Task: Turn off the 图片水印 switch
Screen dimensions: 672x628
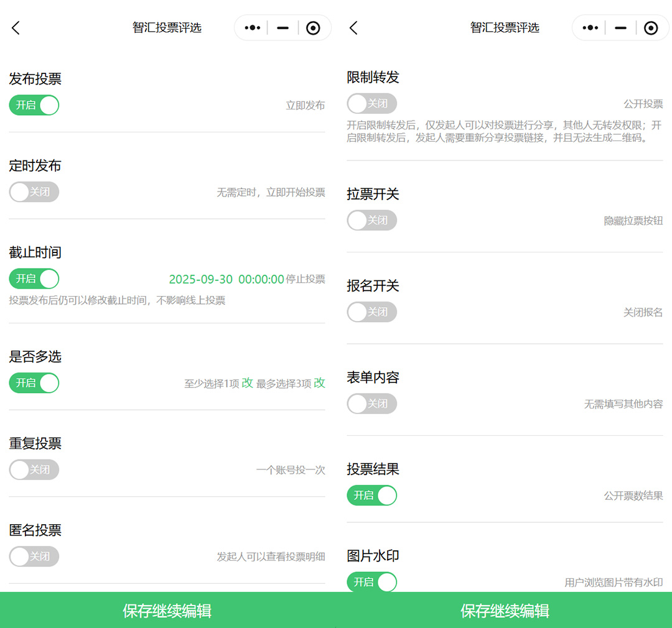Action: (x=371, y=582)
